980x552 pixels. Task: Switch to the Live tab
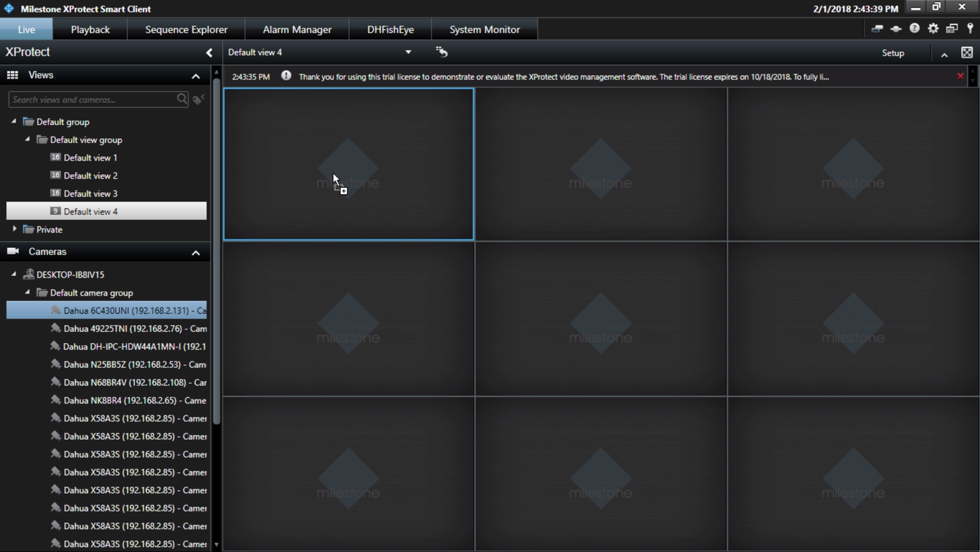pos(27,29)
